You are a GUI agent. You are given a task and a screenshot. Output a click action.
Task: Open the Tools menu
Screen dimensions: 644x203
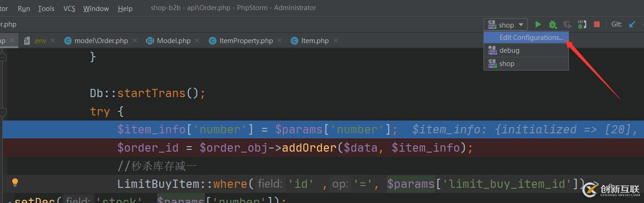pos(46,8)
